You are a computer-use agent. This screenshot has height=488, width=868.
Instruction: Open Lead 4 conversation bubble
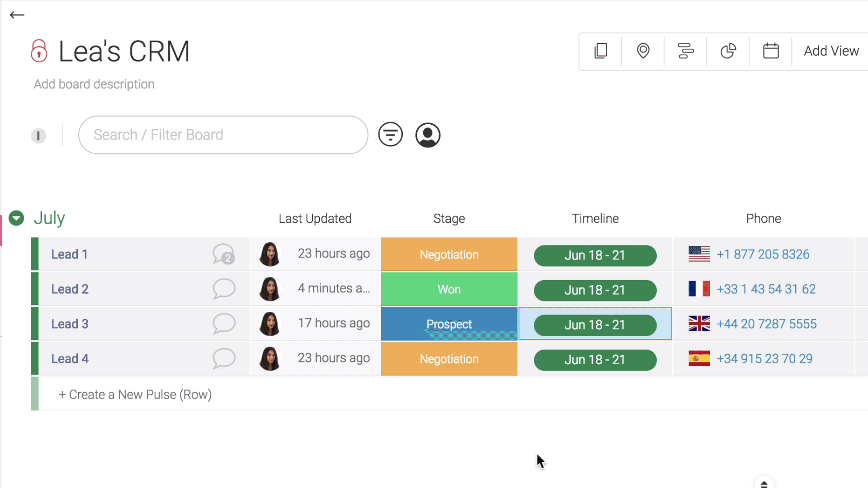(x=224, y=358)
